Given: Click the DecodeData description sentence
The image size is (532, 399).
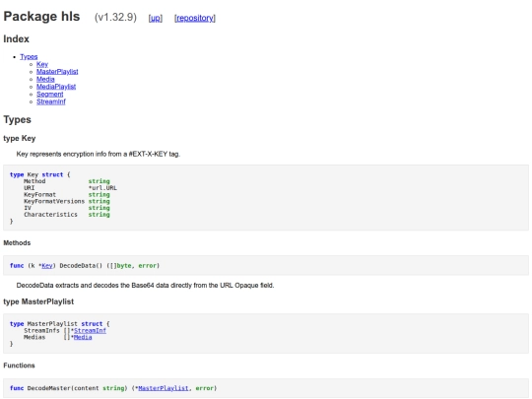Looking at the screenshot, I should click(x=145, y=286).
